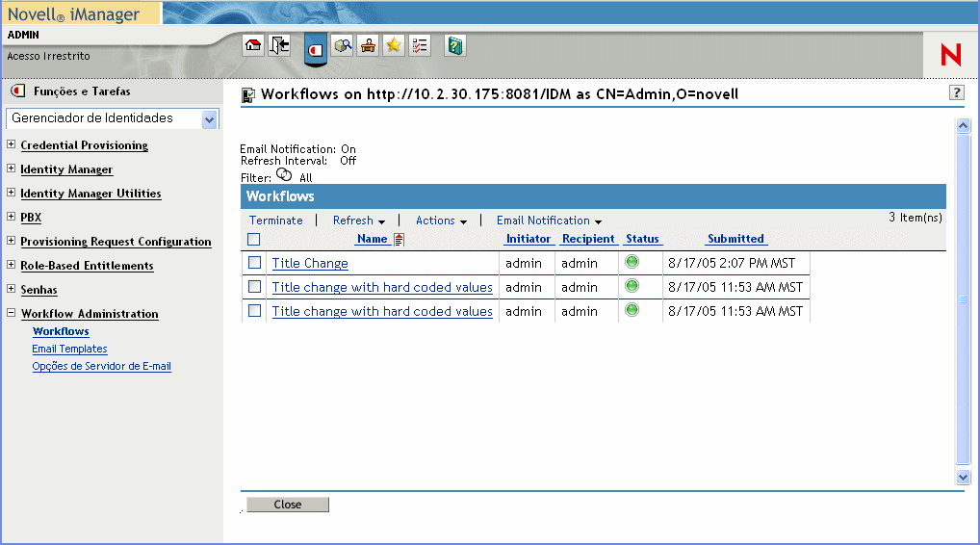Image resolution: width=980 pixels, height=545 pixels.
Task: Expand the PBX category
Action: click(11, 217)
